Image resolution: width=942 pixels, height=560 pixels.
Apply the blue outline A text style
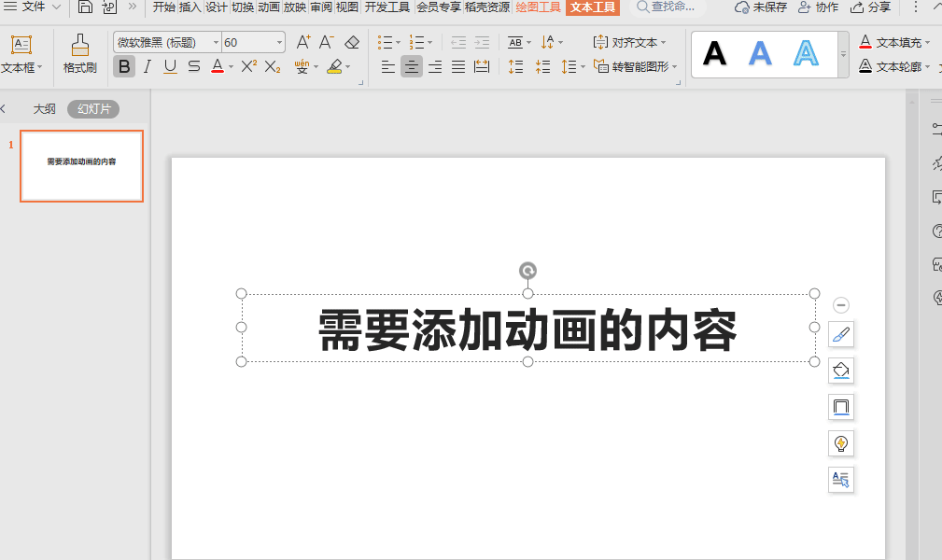click(x=806, y=54)
